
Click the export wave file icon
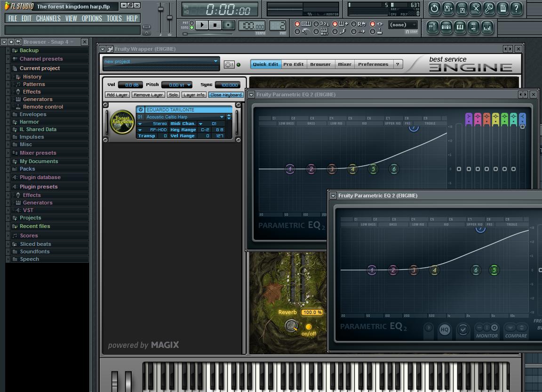point(462,8)
